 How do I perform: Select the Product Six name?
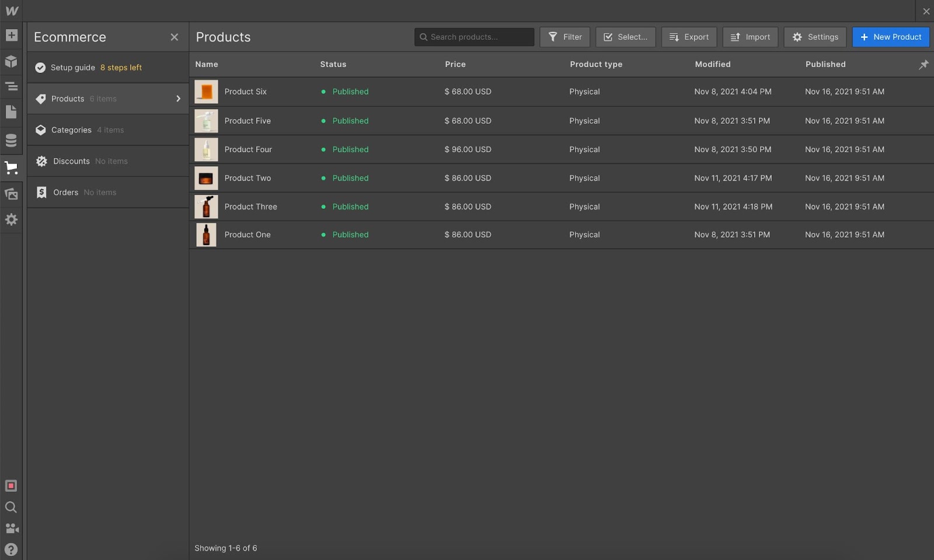[246, 92]
